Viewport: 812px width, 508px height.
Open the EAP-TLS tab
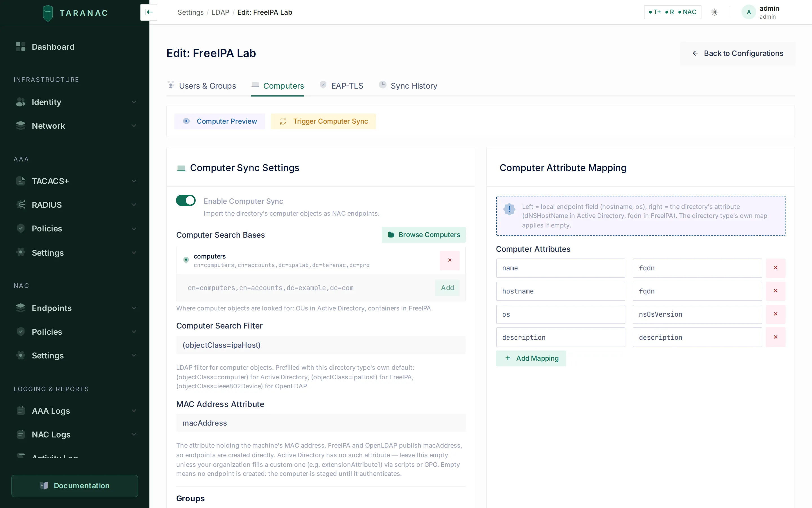(341, 86)
